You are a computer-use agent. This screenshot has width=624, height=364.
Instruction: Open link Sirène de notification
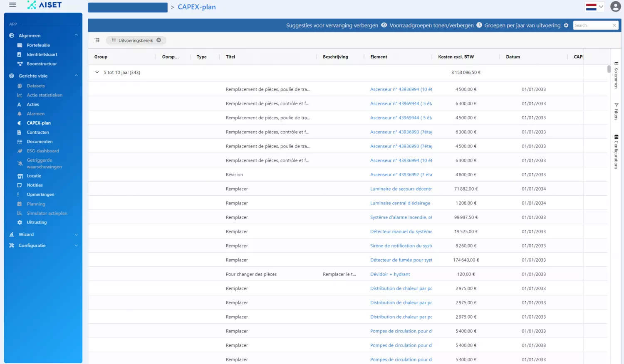pos(401,246)
